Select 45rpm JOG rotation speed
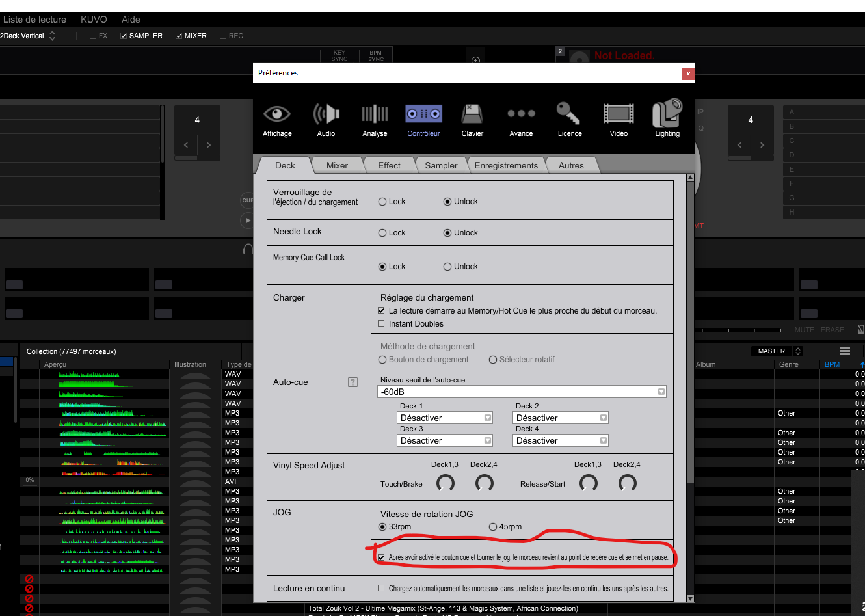Screen dimensions: 865x616 pos(493,527)
